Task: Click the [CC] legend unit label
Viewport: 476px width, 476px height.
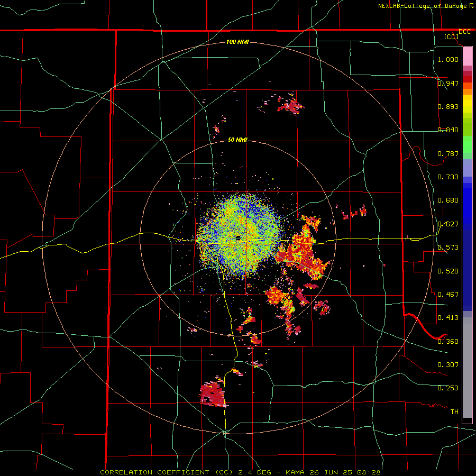Action: point(452,36)
